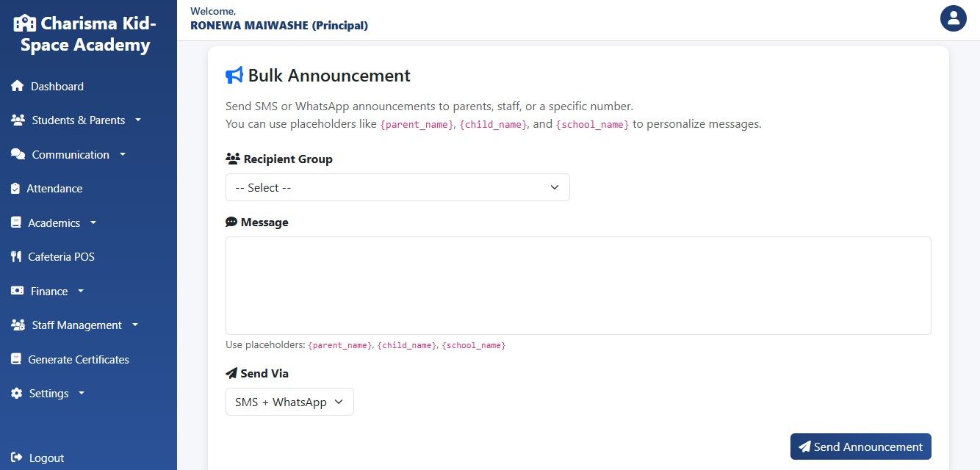This screenshot has width=980, height=470.
Task: Click the Finance money icon
Action: pyautogui.click(x=18, y=292)
